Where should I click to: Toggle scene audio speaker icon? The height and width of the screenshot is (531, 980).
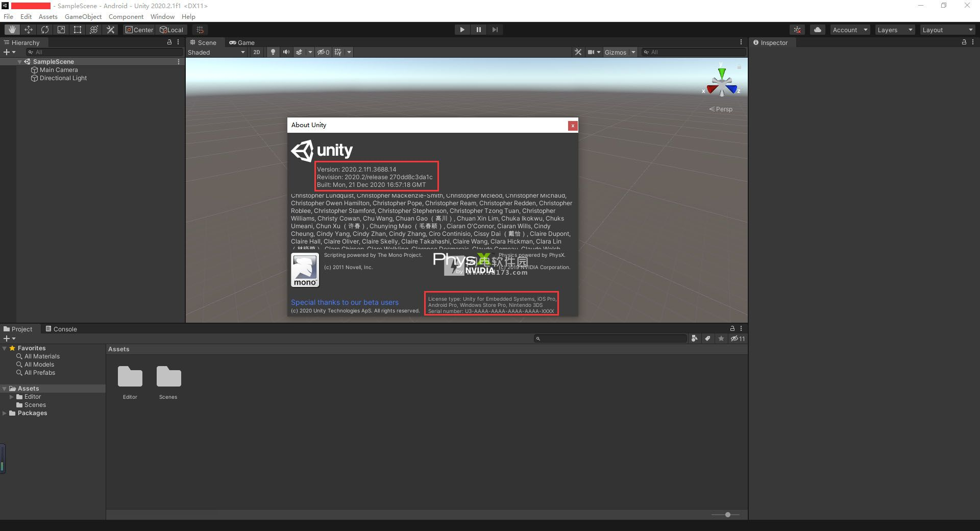coord(286,52)
